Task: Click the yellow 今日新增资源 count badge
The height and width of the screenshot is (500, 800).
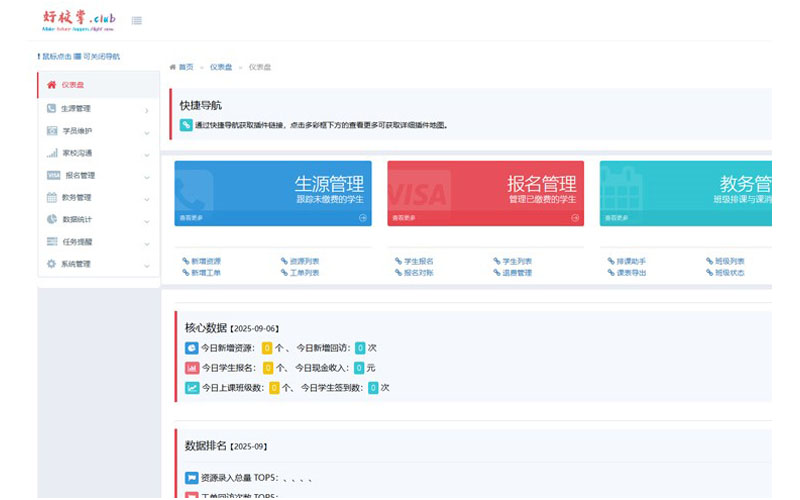Action: (x=267, y=348)
